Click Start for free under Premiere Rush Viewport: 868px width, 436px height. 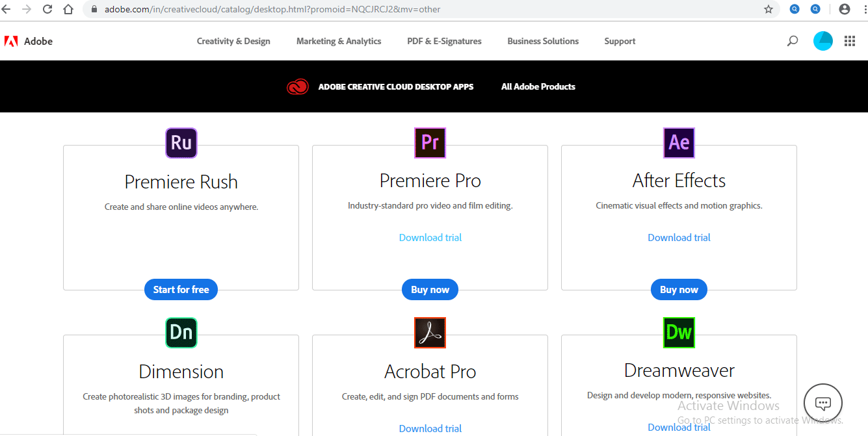tap(181, 290)
